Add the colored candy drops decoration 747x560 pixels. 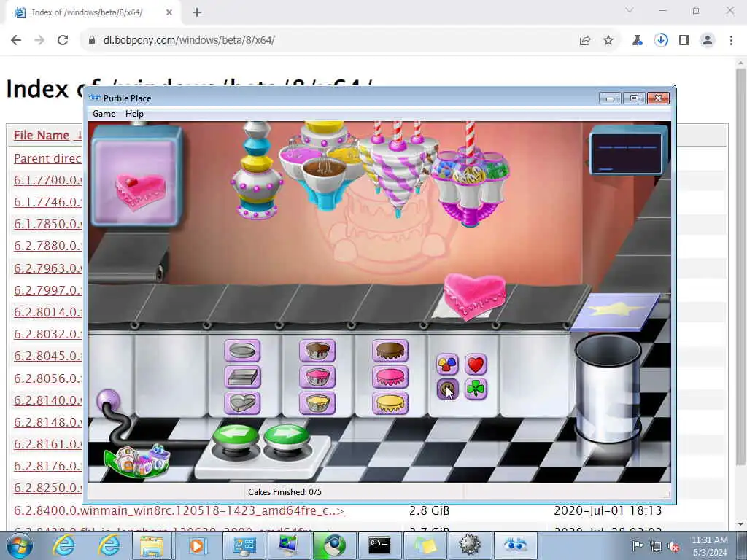tap(447, 365)
